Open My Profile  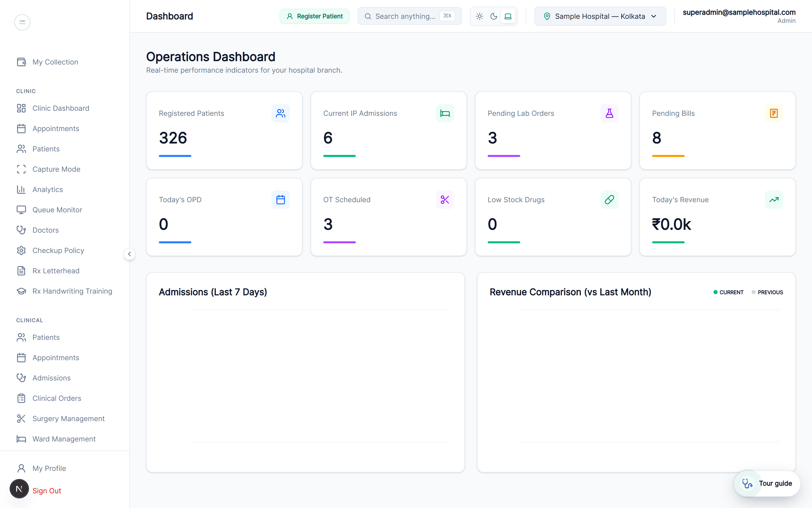[65, 468]
